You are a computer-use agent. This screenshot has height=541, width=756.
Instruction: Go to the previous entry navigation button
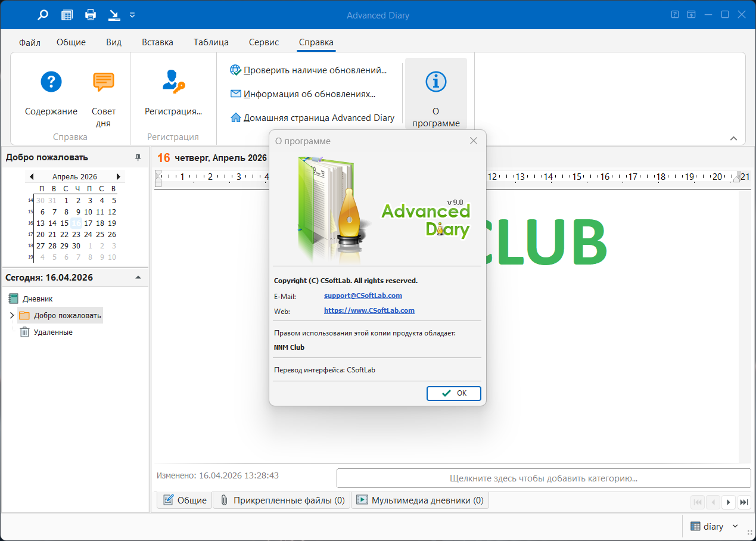coord(713,502)
